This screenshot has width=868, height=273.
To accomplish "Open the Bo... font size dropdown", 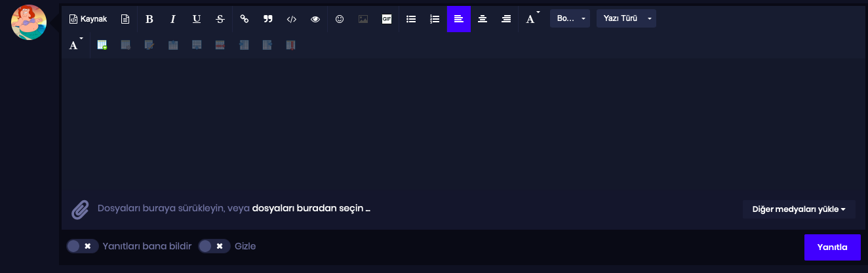I will pyautogui.click(x=570, y=18).
